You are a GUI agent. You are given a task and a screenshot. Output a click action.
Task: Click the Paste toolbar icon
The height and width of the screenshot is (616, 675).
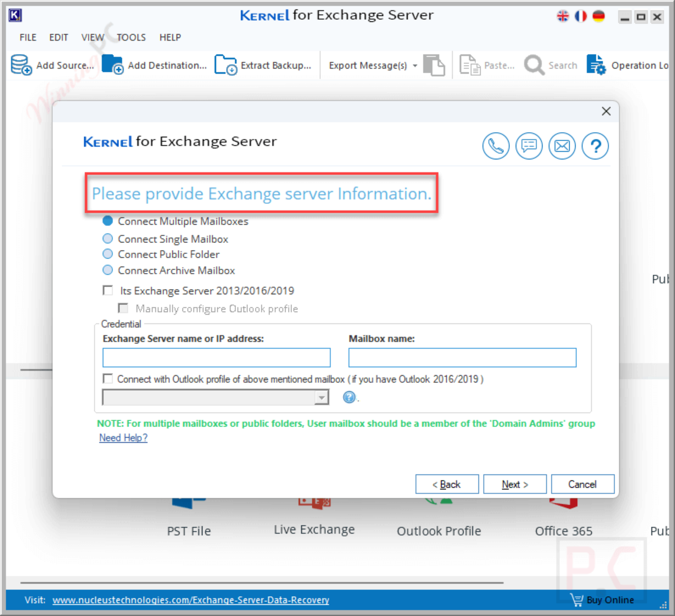[470, 65]
